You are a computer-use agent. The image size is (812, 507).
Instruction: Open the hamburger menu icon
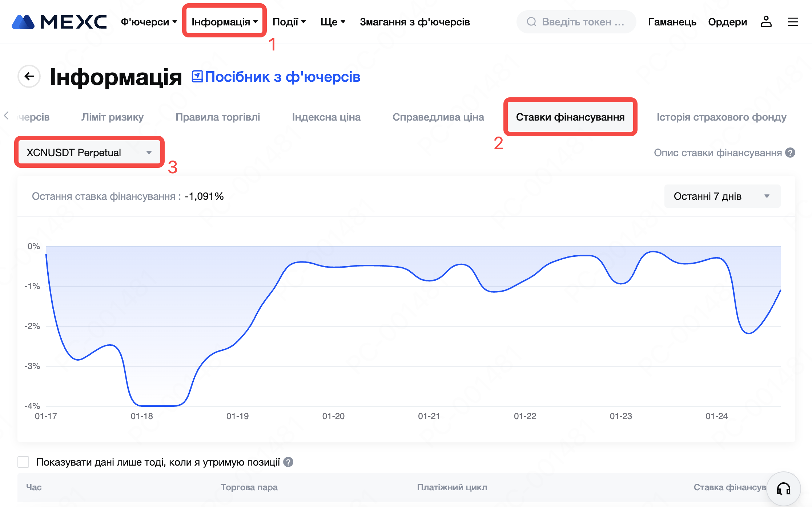tap(793, 22)
